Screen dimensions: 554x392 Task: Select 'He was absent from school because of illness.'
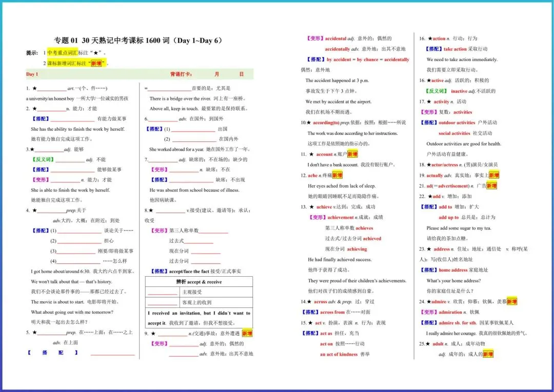coord(194,190)
